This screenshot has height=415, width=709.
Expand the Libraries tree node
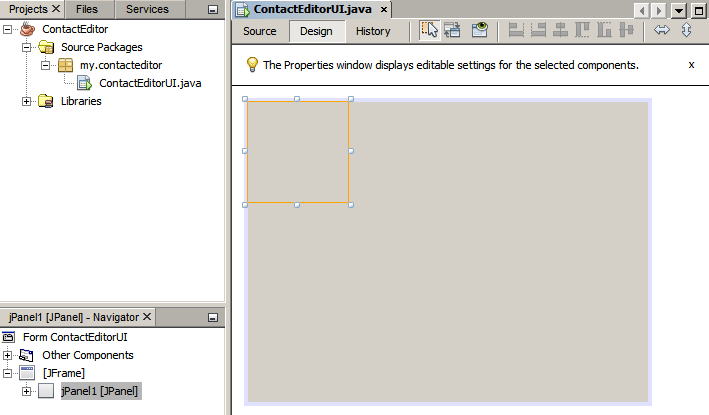click(x=27, y=101)
